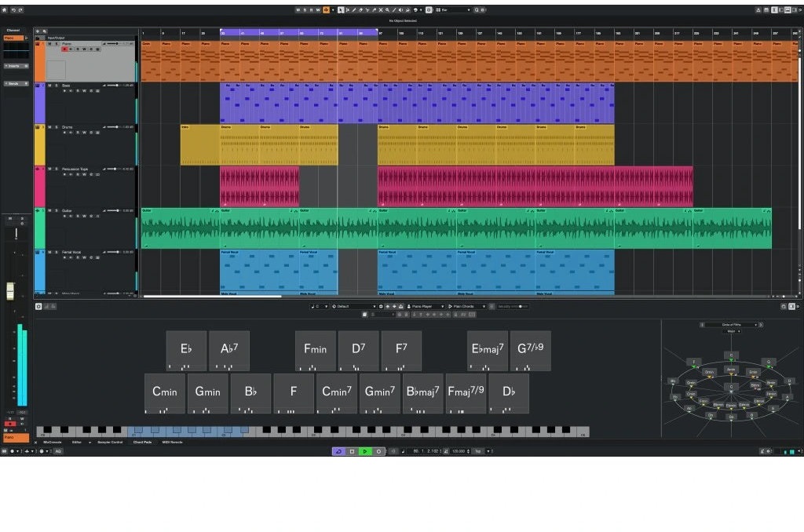Open the Piano Player dropdown
Viewport: 804px width, 532px height.
pyautogui.click(x=426, y=307)
